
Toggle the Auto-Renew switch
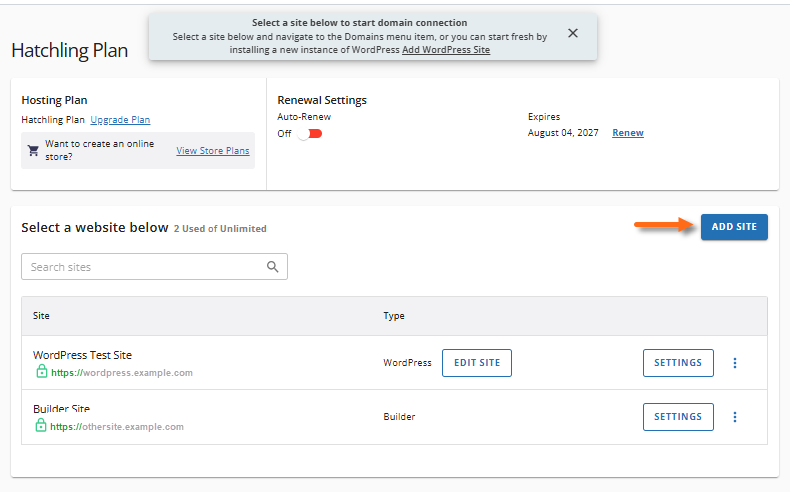coord(309,133)
